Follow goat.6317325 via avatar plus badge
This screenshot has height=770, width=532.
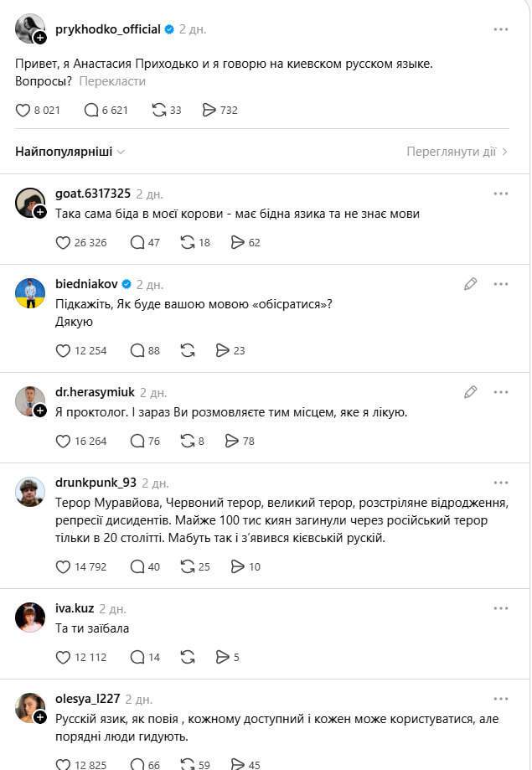[x=40, y=212]
